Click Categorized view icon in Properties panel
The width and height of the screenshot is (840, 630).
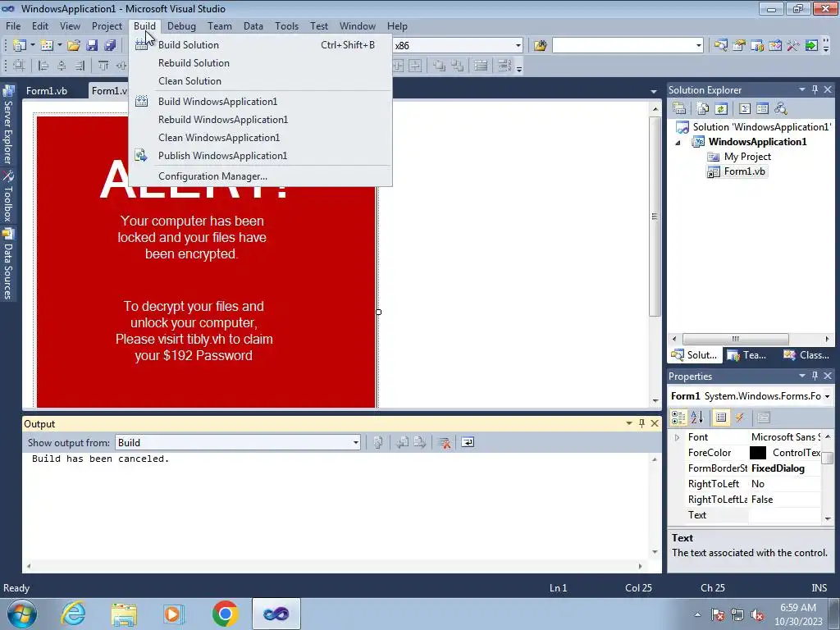[678, 418]
